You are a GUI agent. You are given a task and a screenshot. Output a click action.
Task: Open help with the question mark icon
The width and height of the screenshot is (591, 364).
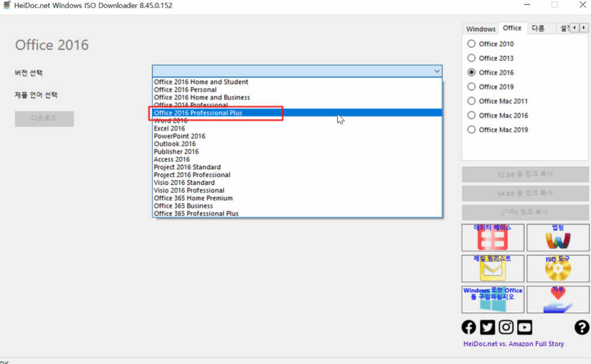(582, 327)
